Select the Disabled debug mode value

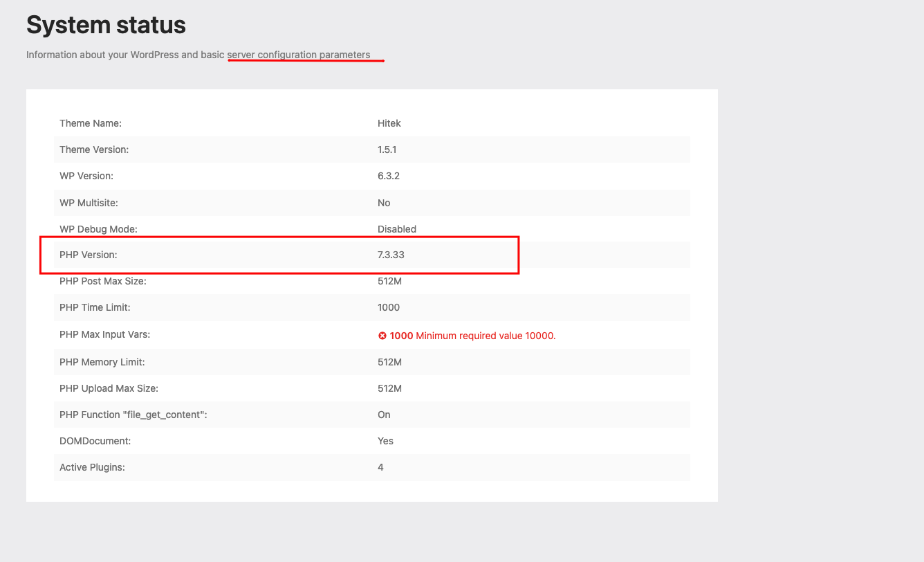click(397, 228)
